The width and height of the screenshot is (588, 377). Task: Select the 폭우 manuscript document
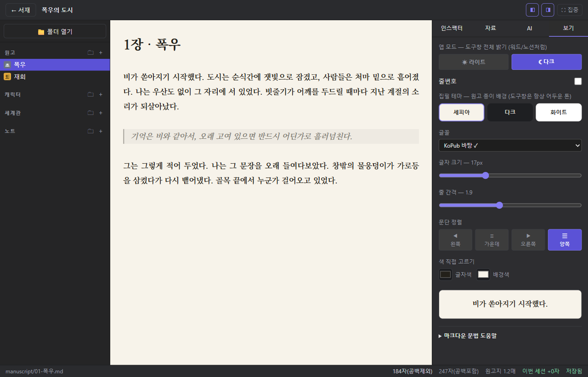(55, 65)
